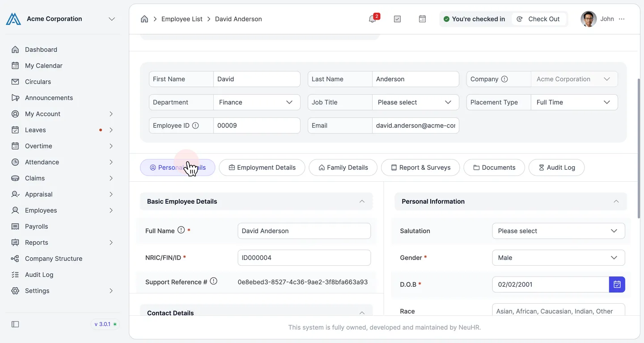The width and height of the screenshot is (644, 343).
Task: Expand the Reports sidebar menu
Action: pos(111,243)
